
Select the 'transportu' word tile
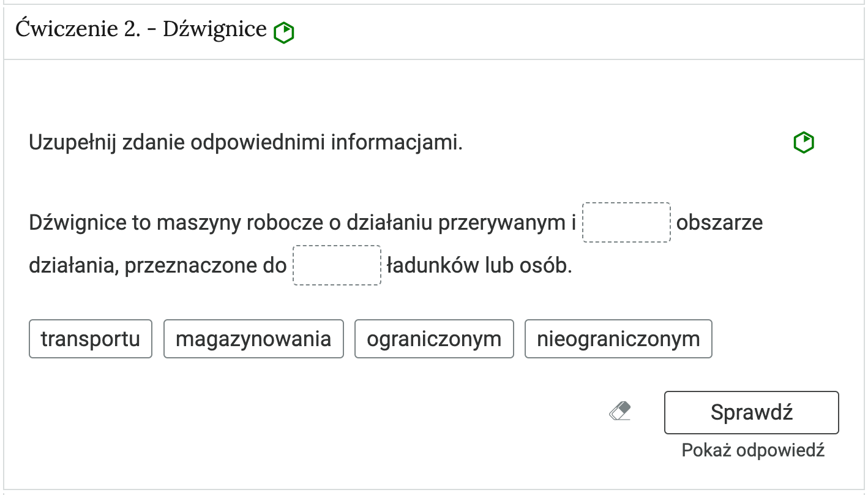(x=91, y=339)
